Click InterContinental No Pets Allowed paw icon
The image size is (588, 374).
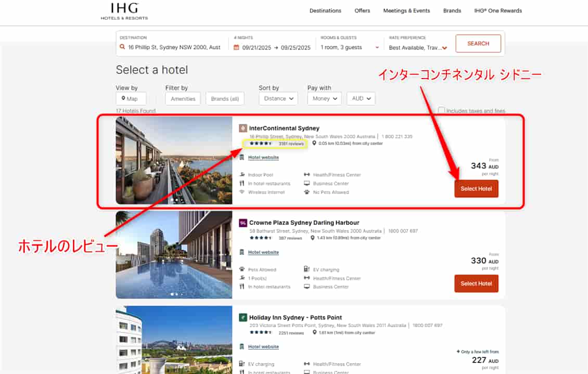pyautogui.click(x=307, y=192)
